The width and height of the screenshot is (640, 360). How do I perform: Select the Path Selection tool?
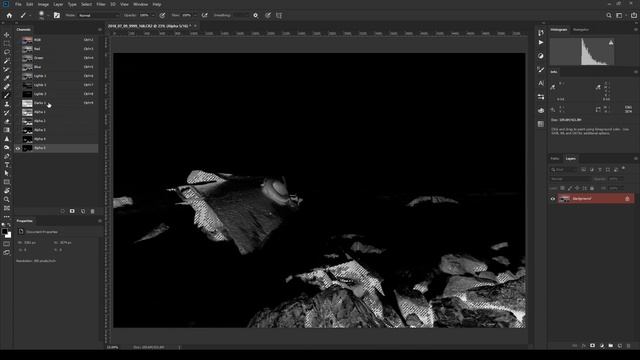[7, 173]
